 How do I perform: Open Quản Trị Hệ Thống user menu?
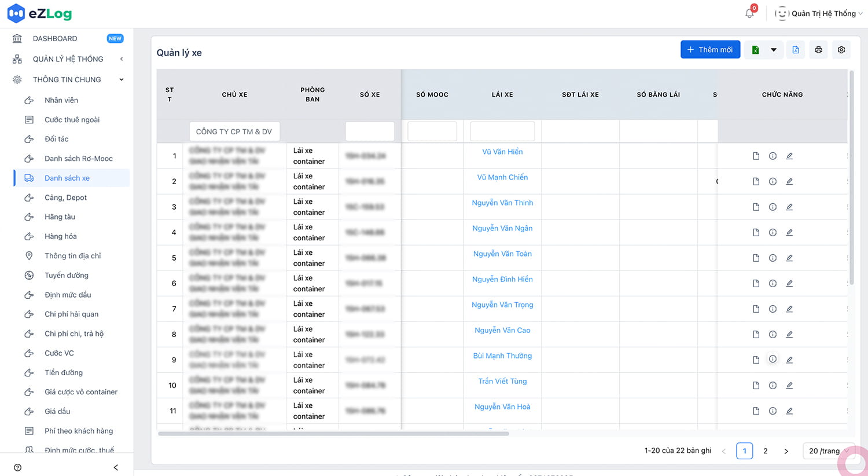pos(819,13)
